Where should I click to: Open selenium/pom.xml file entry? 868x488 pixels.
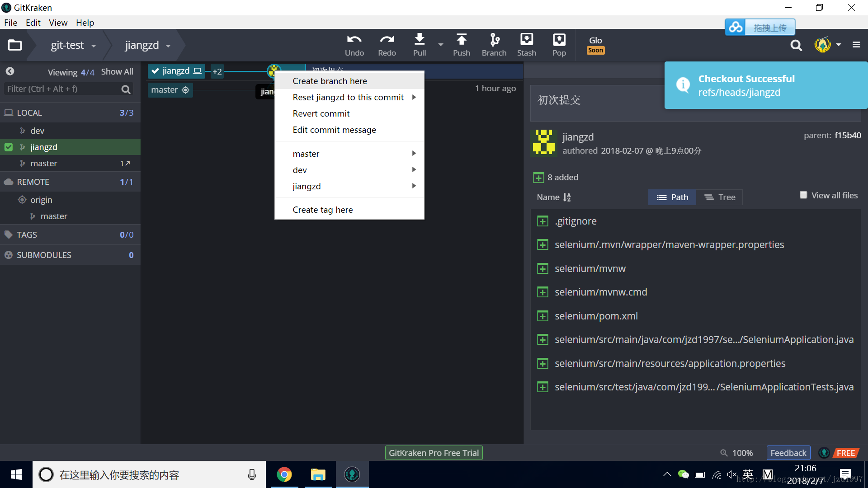[596, 316]
